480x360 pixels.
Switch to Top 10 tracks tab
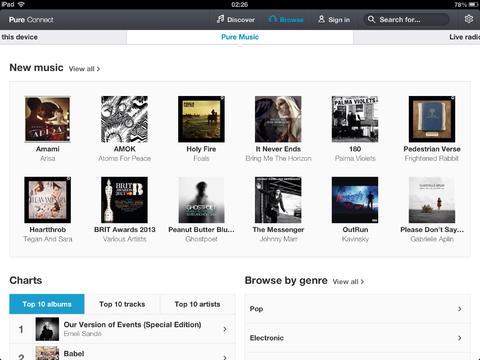(x=122, y=304)
